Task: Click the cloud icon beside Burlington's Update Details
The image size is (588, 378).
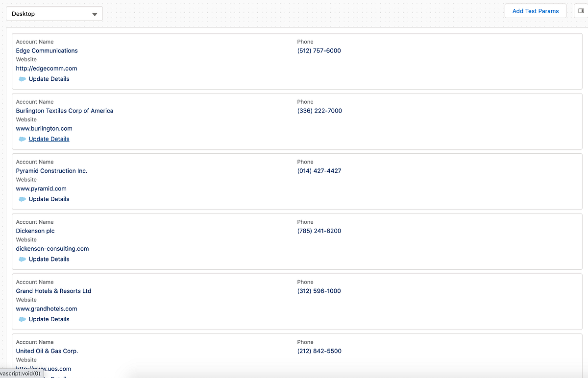Action: [x=22, y=139]
